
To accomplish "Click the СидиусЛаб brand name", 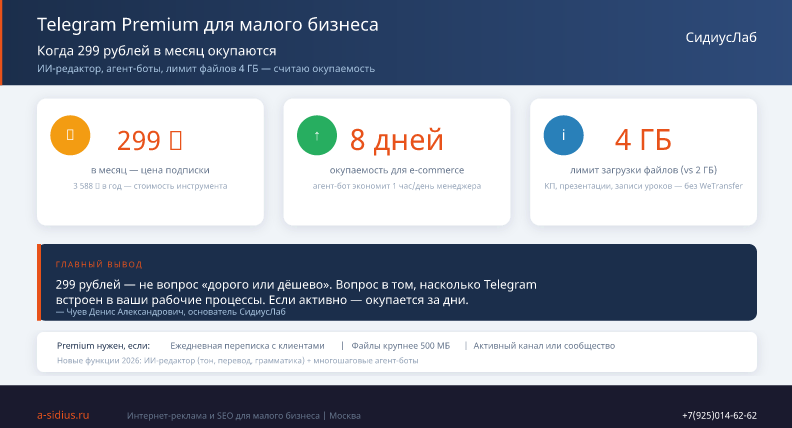I will pos(721,37).
